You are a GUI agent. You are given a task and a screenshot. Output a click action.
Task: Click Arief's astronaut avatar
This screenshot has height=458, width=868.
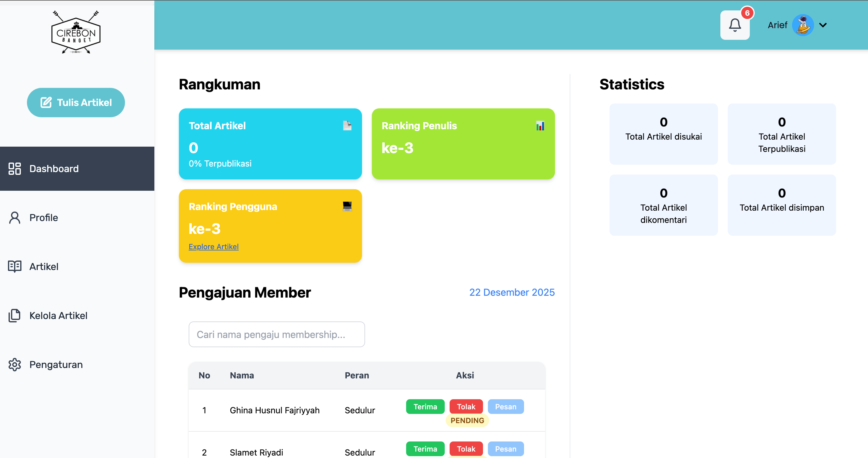click(x=803, y=25)
